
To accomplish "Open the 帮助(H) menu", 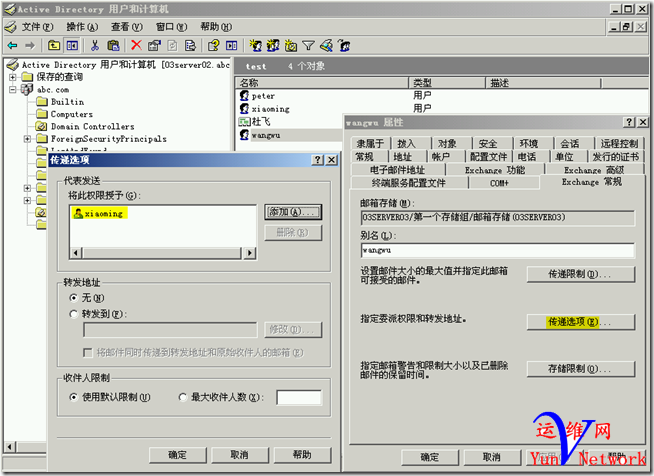I will click(216, 27).
